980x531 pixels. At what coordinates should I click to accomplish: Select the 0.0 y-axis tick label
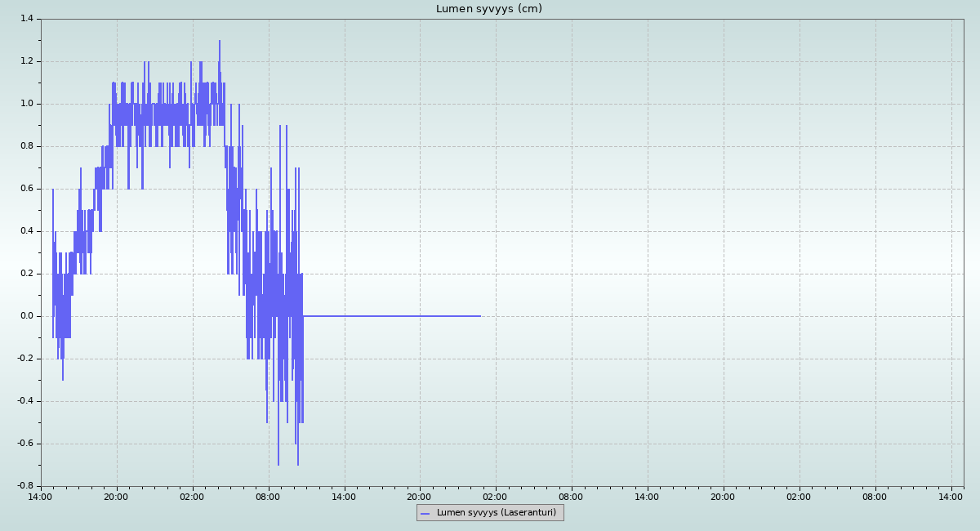pos(26,316)
